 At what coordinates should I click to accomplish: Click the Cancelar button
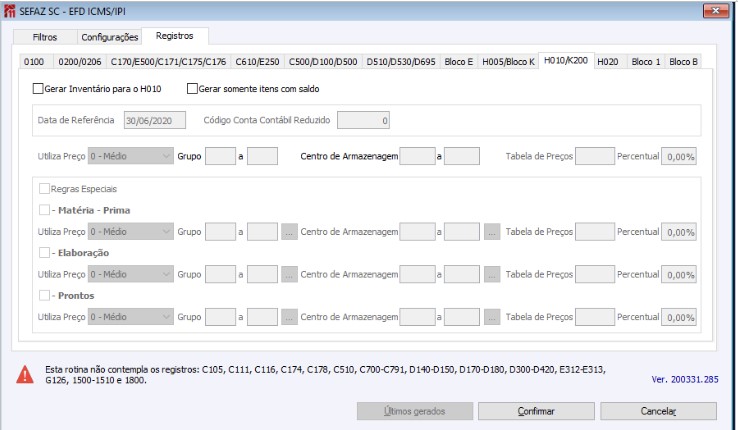pos(658,411)
